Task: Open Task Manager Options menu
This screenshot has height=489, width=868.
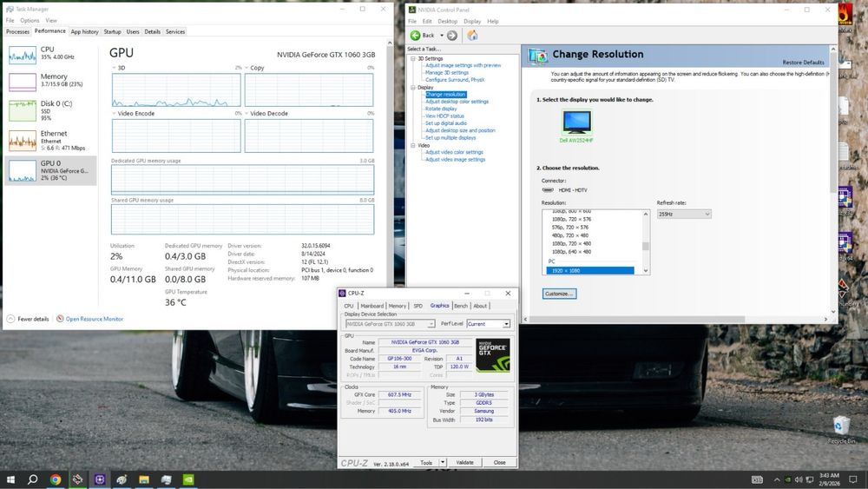Action: click(30, 21)
